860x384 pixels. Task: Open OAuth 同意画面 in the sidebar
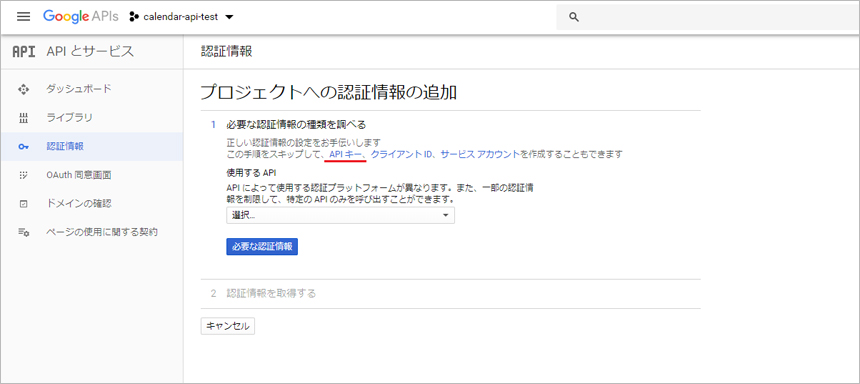(79, 175)
